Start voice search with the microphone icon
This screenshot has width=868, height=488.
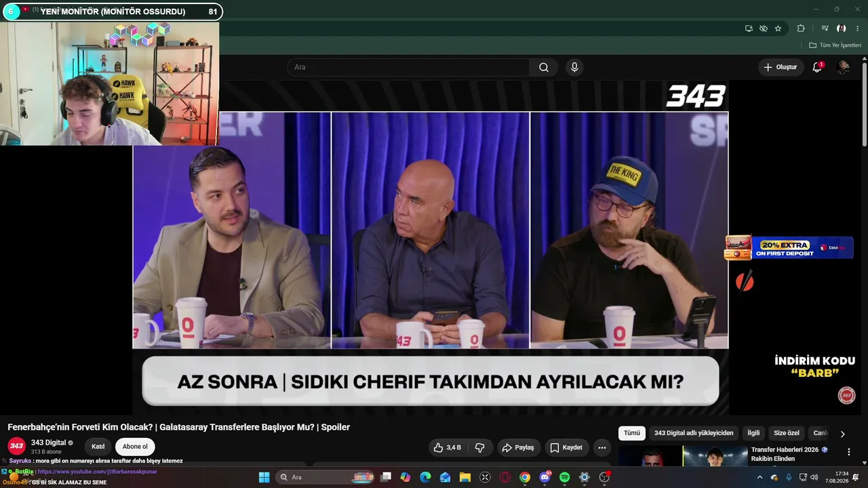[574, 67]
